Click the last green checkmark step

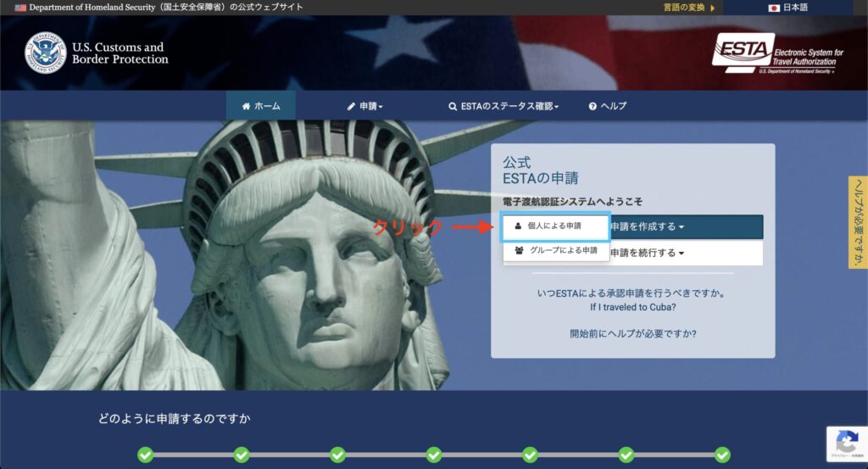[x=722, y=455]
